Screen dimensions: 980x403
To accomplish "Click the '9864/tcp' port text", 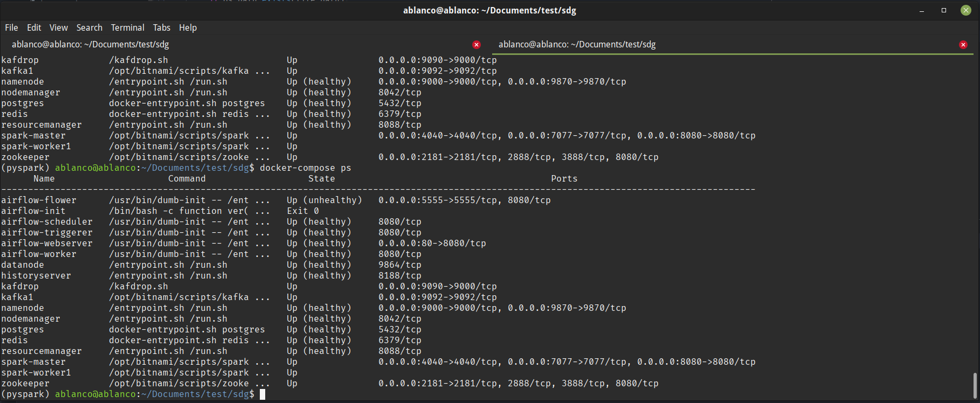I will (x=400, y=265).
